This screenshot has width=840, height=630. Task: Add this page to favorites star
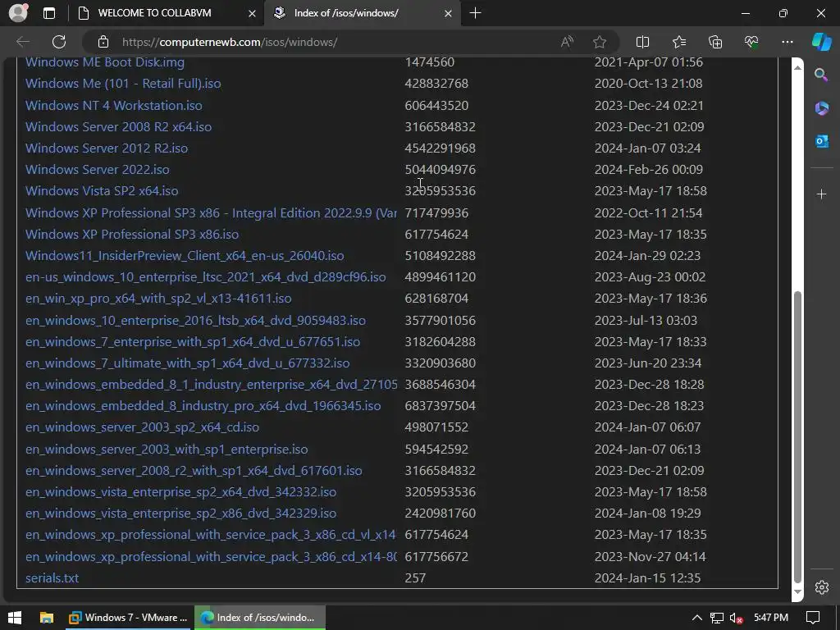tap(600, 42)
